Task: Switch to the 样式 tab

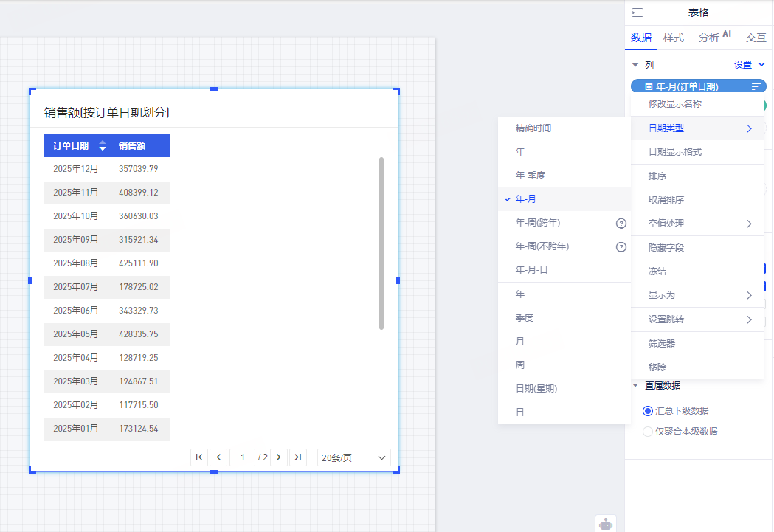Action: click(673, 38)
